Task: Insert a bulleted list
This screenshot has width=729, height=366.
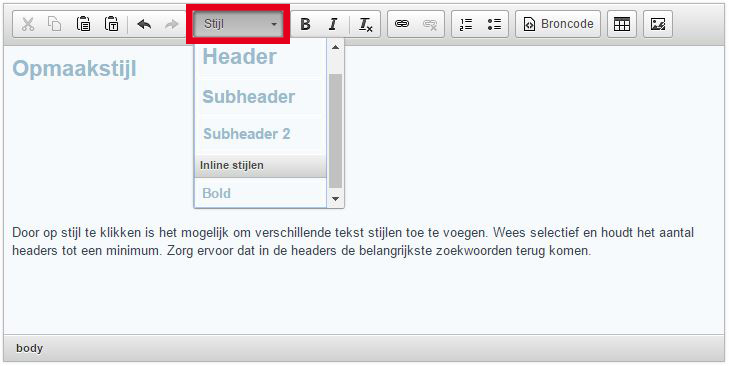Action: click(494, 24)
